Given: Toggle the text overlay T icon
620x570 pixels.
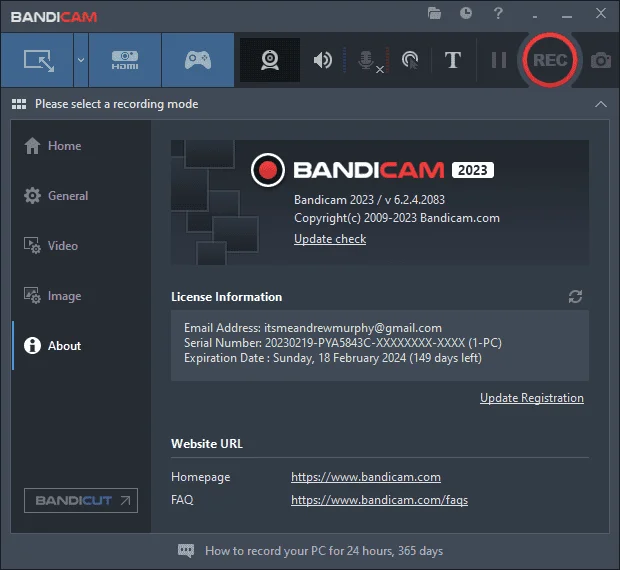Looking at the screenshot, I should click(453, 60).
